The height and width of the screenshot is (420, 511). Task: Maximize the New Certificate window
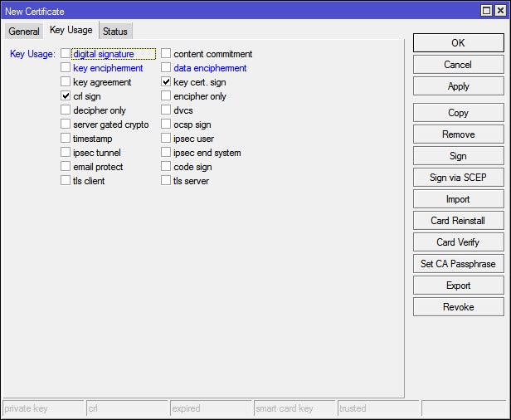pos(487,11)
